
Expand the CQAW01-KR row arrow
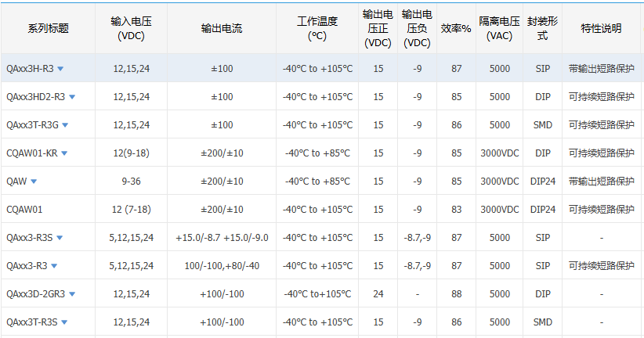(x=64, y=153)
